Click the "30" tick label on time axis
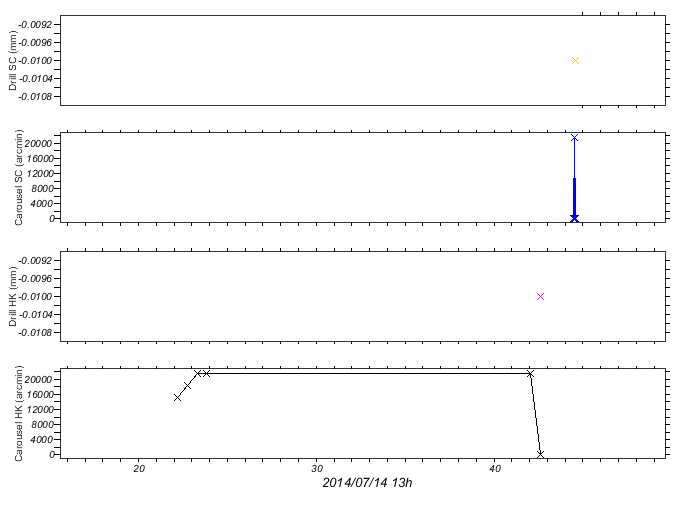This screenshot has width=675, height=505. click(x=317, y=469)
